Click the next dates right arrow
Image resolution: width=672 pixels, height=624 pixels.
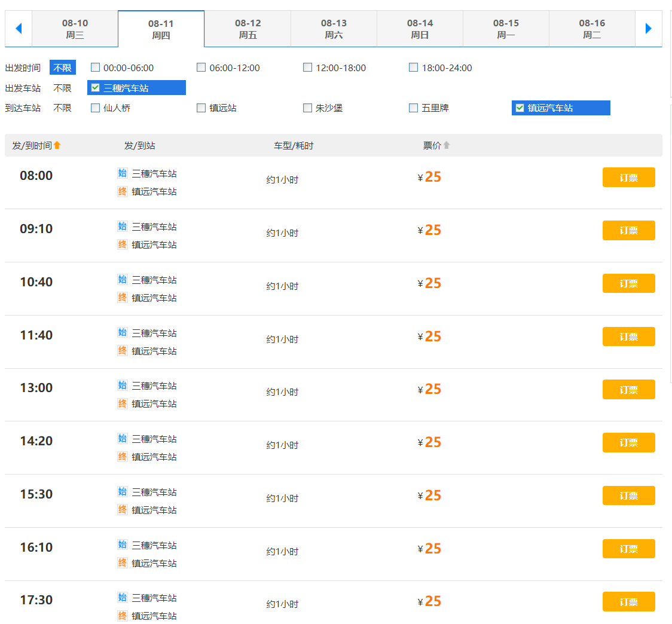coord(649,28)
